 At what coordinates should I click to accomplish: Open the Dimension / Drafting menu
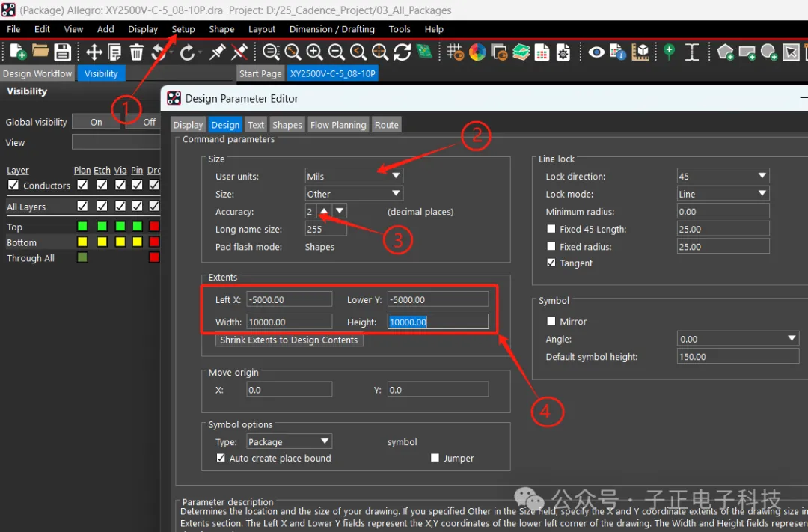tap(332, 29)
